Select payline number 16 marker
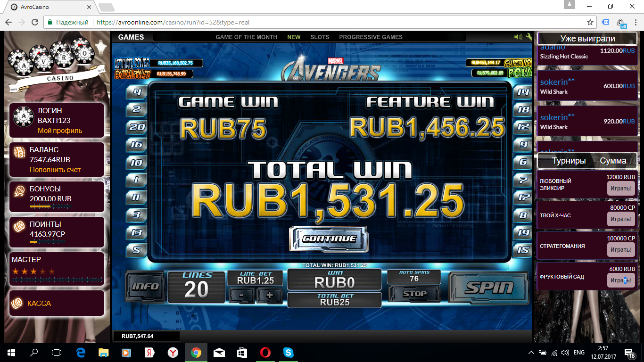Viewport: 644px width, 362px height. coord(137,145)
